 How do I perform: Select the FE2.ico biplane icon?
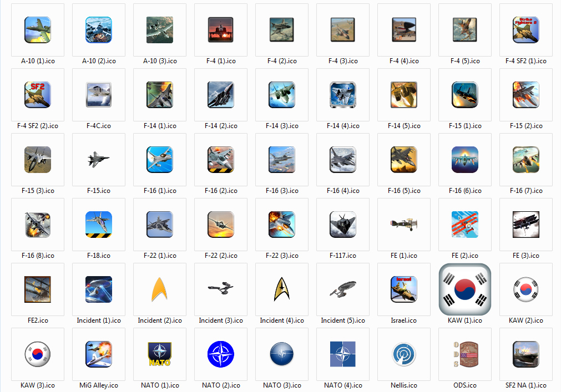(x=38, y=289)
